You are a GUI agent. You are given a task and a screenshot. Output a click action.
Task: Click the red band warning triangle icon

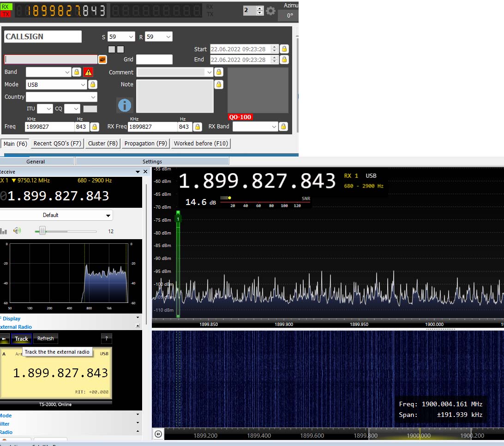[x=88, y=72]
